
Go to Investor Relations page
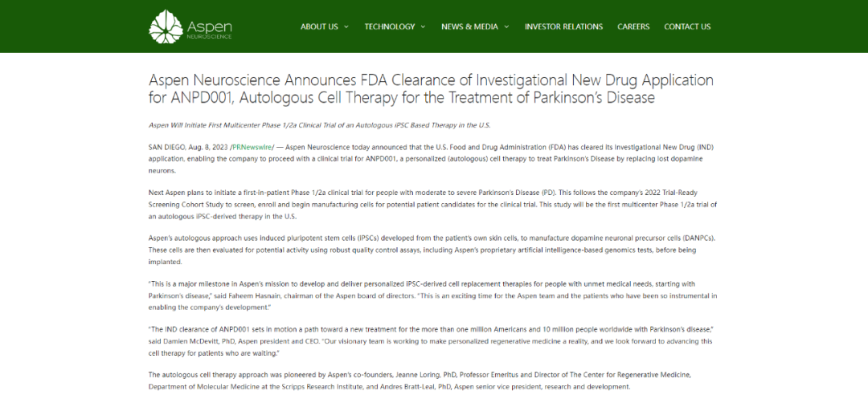pyautogui.click(x=563, y=26)
